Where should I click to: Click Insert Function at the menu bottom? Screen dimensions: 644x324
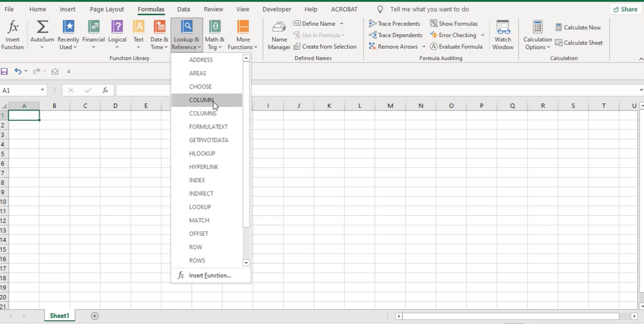coord(210,275)
